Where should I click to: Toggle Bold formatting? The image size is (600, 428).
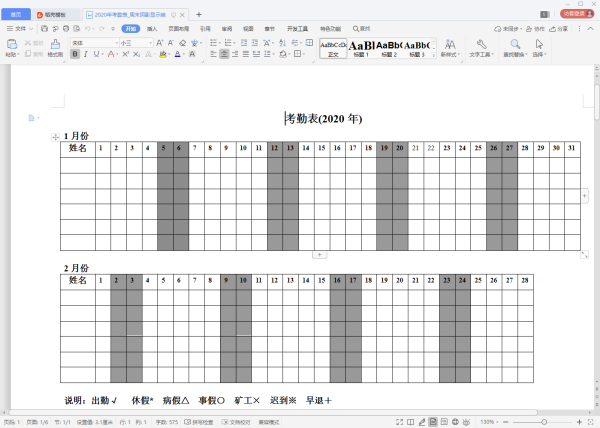click(x=75, y=54)
